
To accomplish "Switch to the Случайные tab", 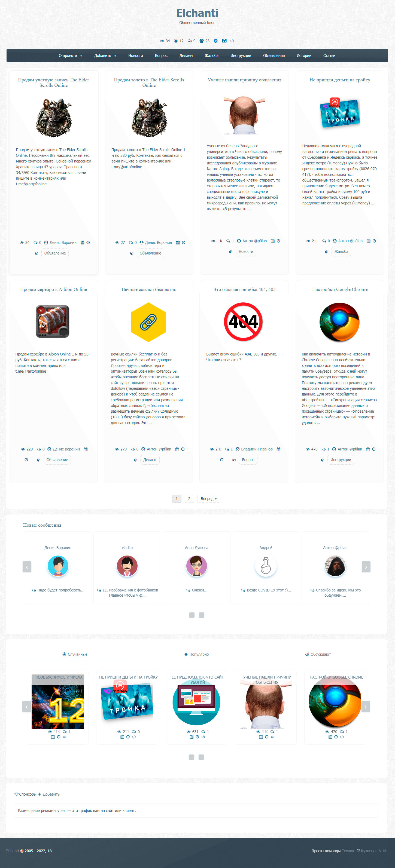I will pyautogui.click(x=75, y=654).
